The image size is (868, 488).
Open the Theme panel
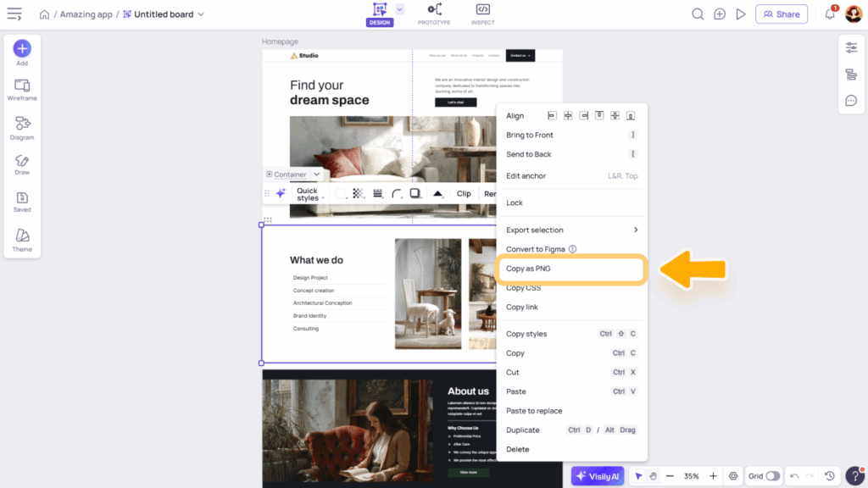22,240
